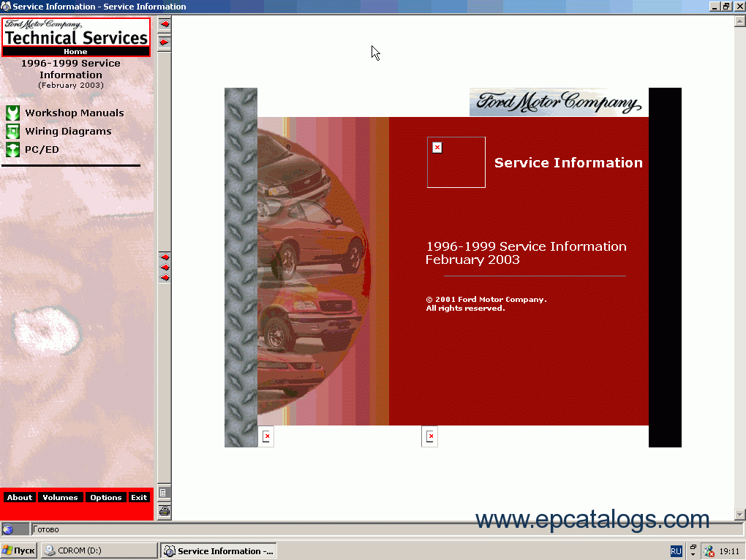746x560 pixels.
Task: Click the copyright 2001 Ford Motor Company text
Action: pos(486,304)
